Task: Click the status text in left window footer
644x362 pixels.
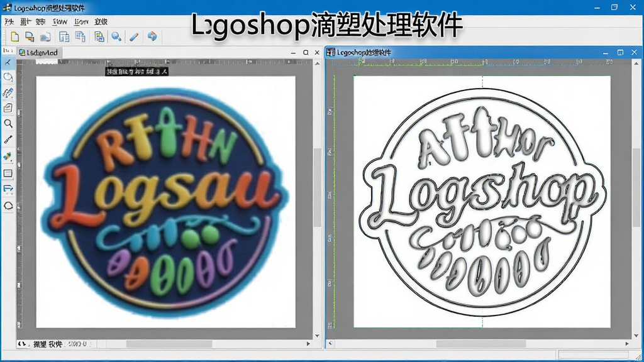Action: 60,344
